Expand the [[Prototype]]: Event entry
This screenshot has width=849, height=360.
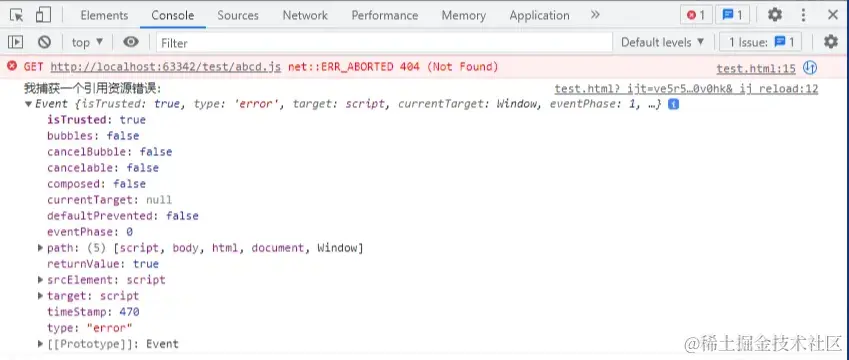tap(41, 344)
